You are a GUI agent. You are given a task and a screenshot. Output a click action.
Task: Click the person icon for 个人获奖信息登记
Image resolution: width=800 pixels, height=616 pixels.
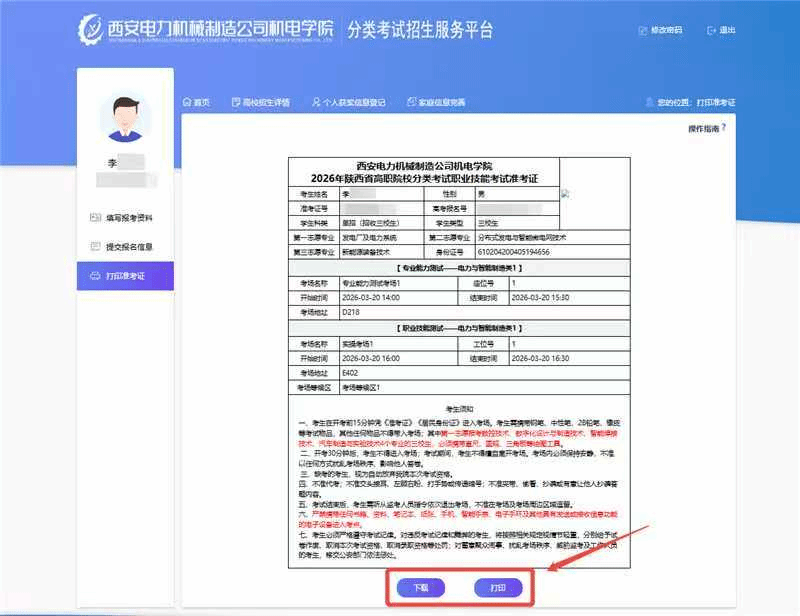314,102
